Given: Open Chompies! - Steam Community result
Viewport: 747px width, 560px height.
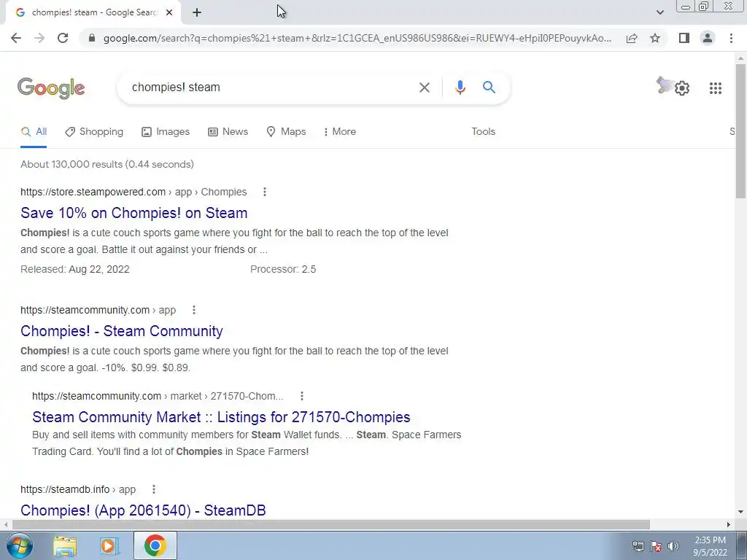Looking at the screenshot, I should (122, 331).
